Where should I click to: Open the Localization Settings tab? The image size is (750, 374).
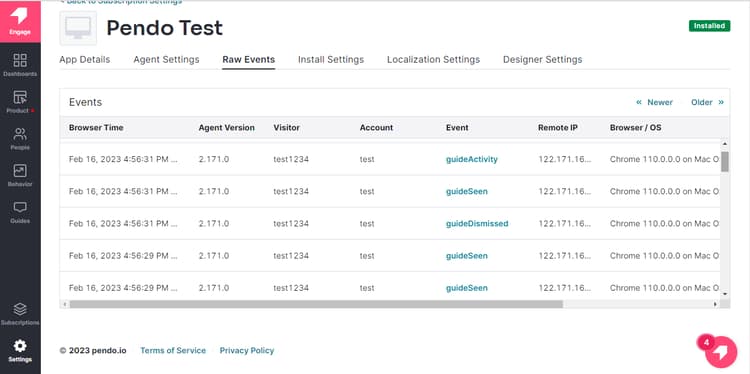pyautogui.click(x=433, y=60)
